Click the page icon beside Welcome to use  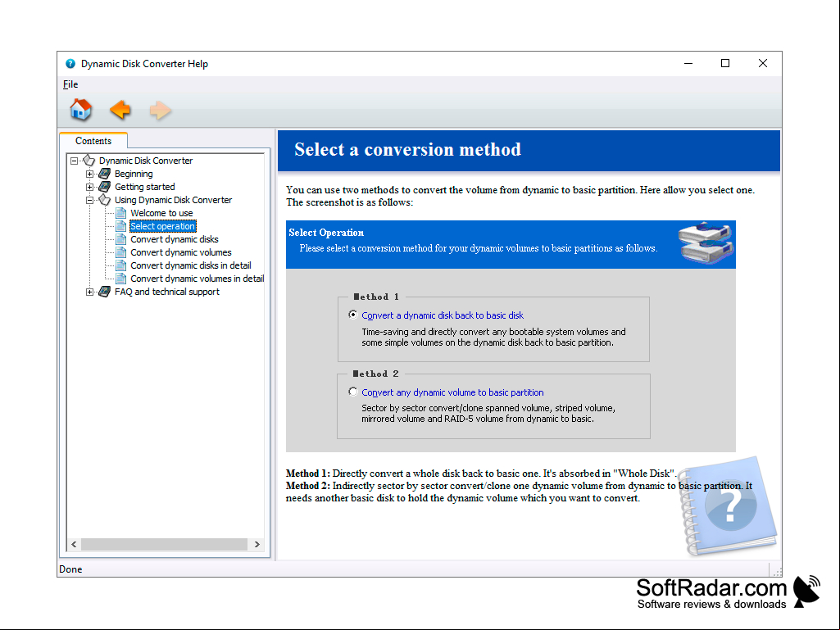pyautogui.click(x=121, y=213)
